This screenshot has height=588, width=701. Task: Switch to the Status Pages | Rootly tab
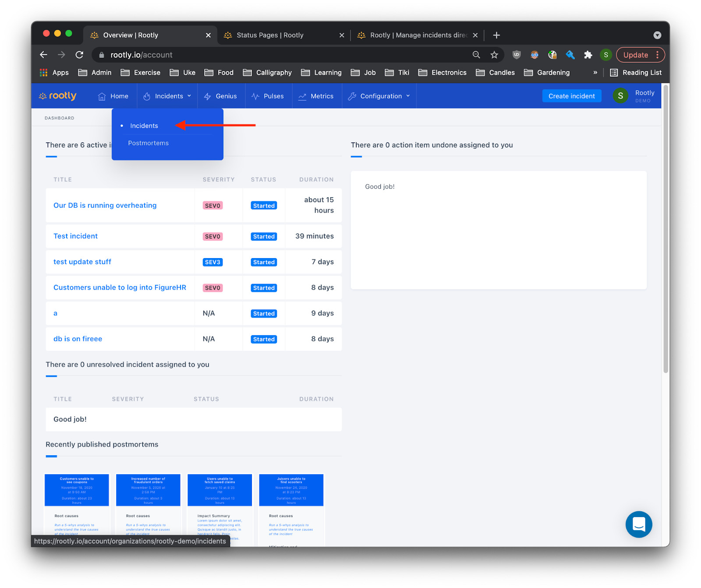point(270,35)
